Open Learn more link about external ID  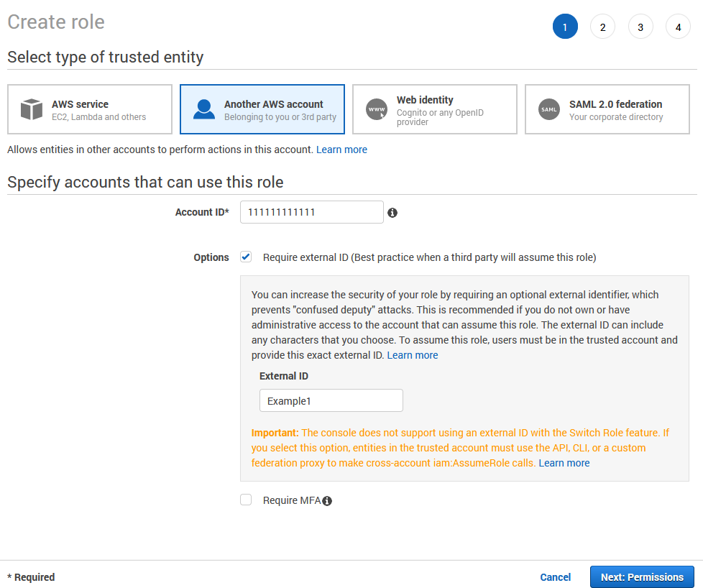pos(413,355)
